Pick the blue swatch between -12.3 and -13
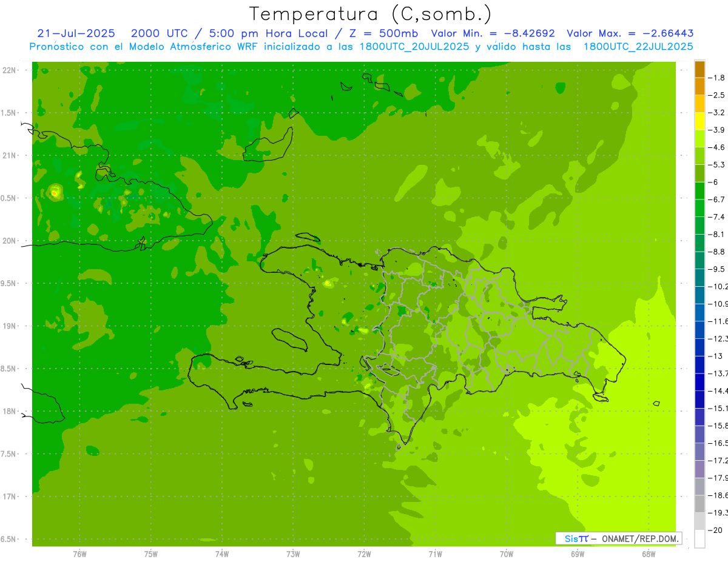The width and height of the screenshot is (728, 562). [699, 347]
